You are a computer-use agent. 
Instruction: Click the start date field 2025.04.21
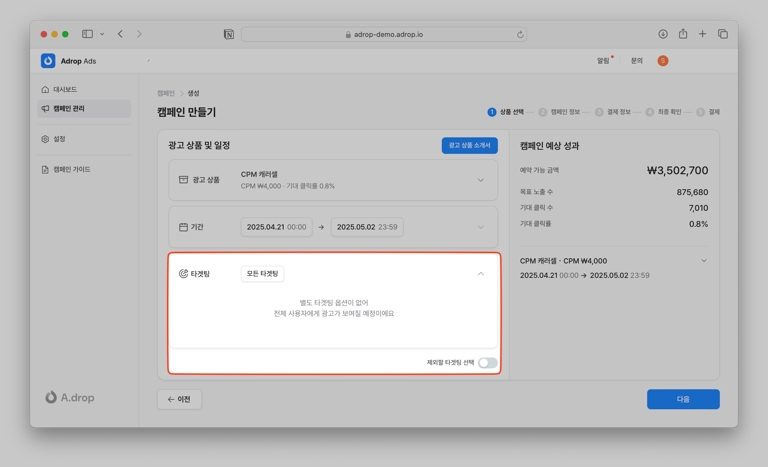click(x=276, y=227)
